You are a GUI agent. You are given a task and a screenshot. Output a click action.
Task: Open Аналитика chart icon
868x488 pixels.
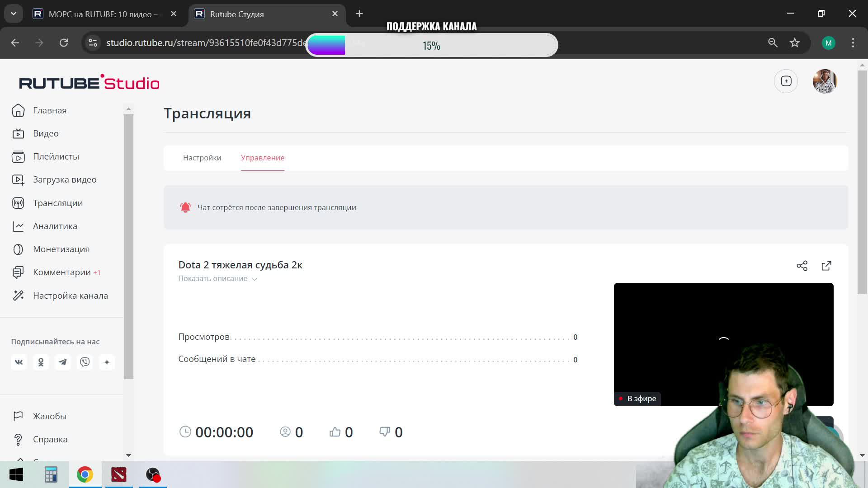click(x=18, y=226)
